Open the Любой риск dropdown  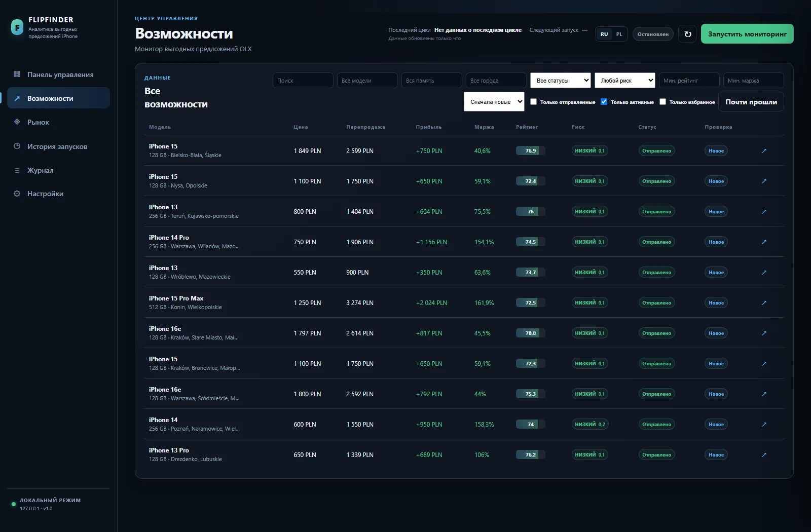[625, 80]
